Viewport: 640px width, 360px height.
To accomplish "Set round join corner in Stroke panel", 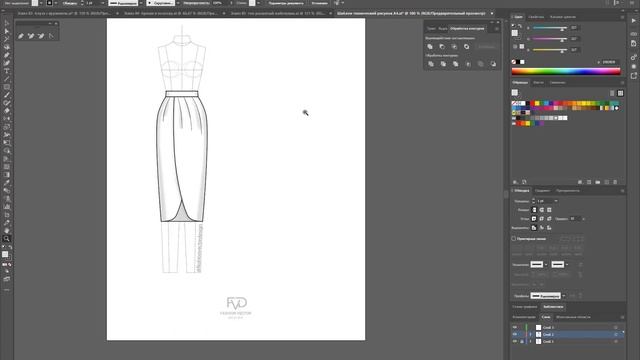I will point(542,219).
